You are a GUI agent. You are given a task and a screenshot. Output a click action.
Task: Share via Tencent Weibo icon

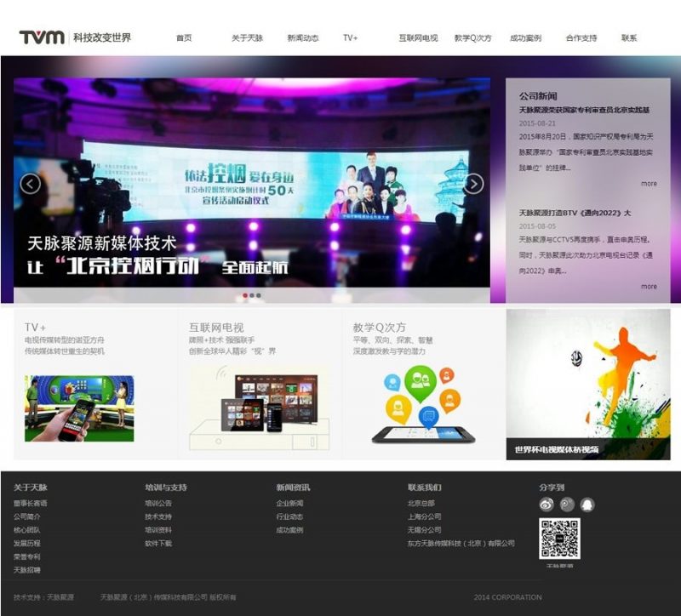567,505
